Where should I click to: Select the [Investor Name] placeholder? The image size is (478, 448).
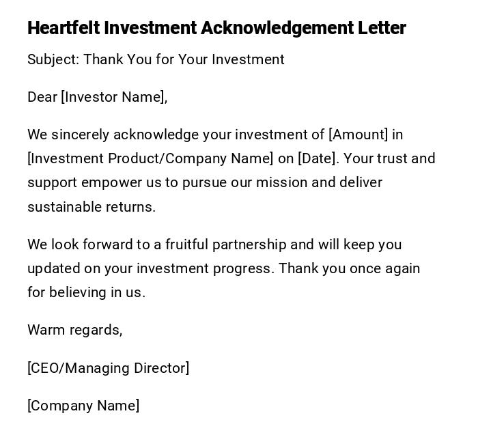(x=114, y=97)
